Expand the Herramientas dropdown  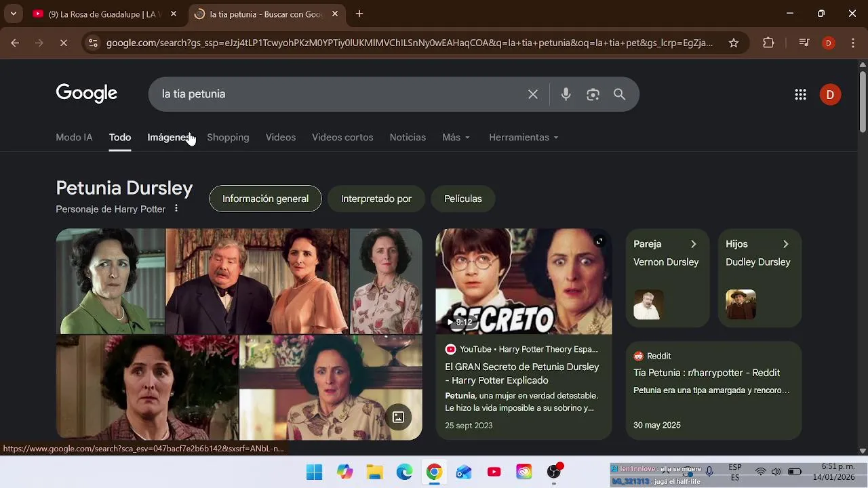pyautogui.click(x=524, y=137)
